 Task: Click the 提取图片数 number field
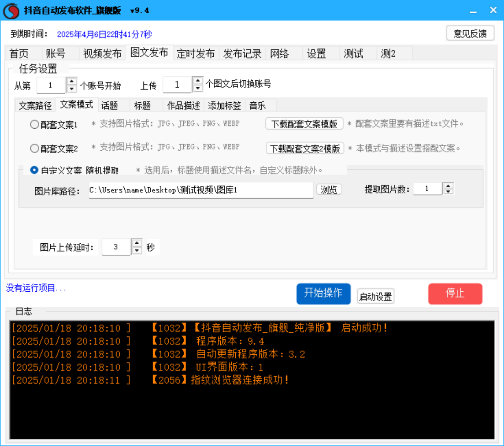[428, 189]
